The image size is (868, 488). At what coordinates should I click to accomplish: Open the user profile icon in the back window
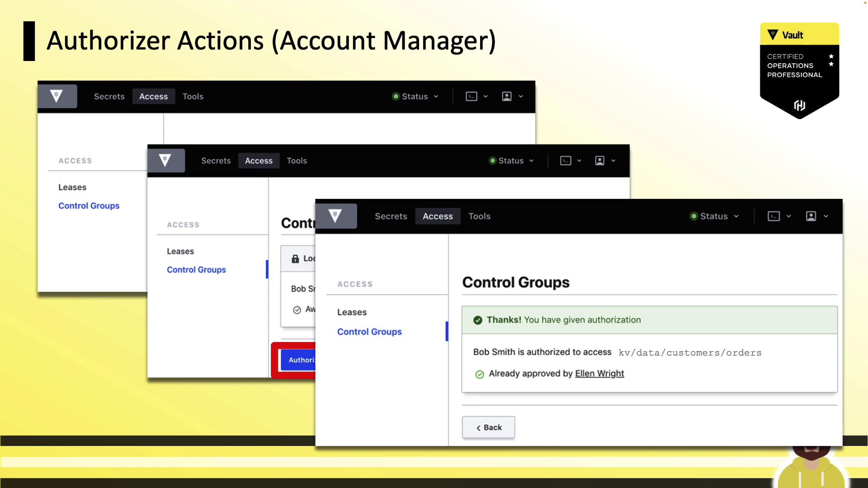pos(507,96)
